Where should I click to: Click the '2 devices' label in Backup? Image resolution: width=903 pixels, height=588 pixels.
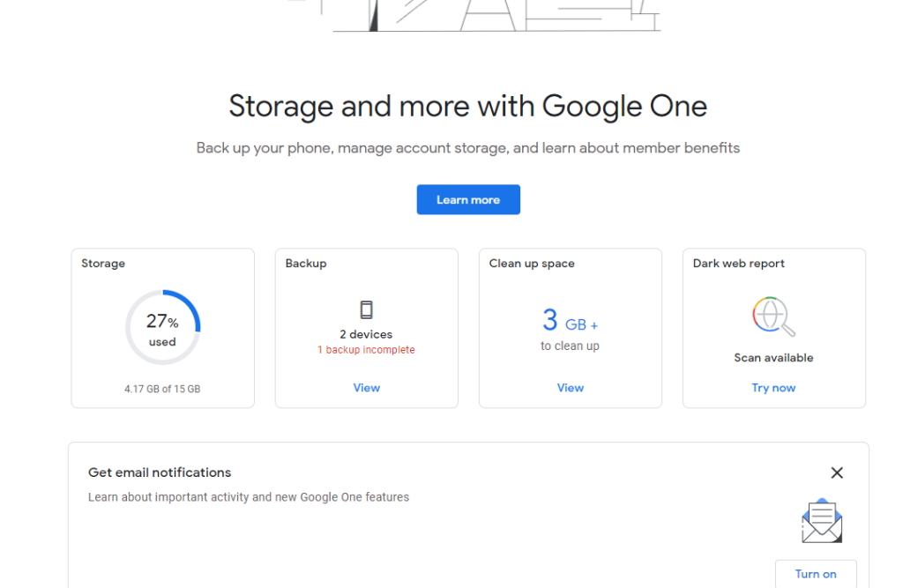pos(366,335)
